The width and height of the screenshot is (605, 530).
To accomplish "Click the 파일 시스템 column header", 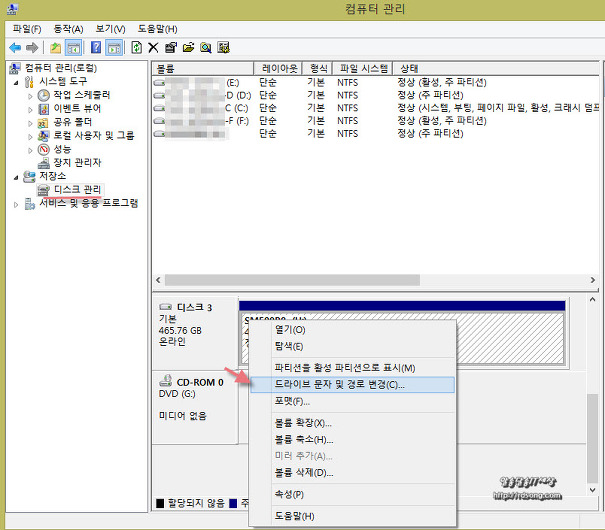I will (364, 68).
